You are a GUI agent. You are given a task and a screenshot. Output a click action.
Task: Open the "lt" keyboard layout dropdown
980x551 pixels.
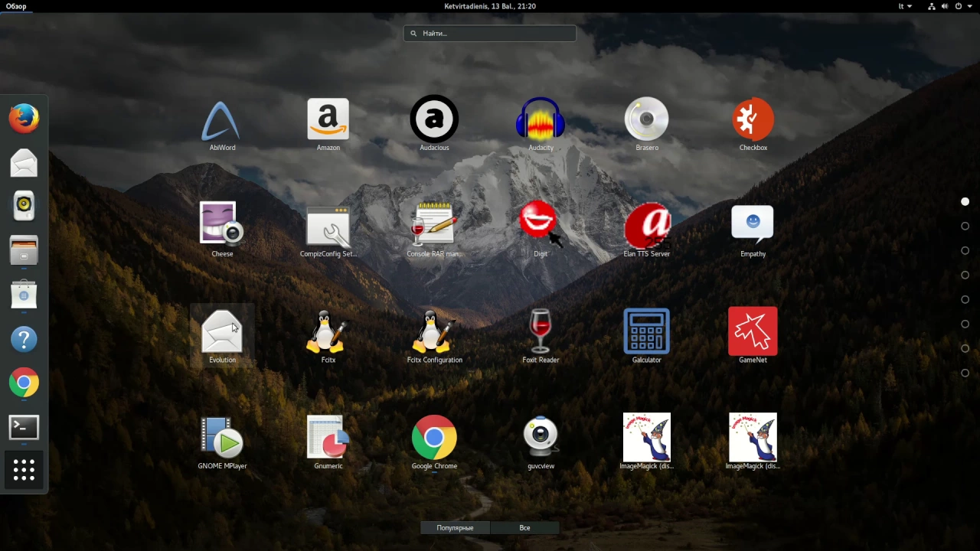point(905,6)
